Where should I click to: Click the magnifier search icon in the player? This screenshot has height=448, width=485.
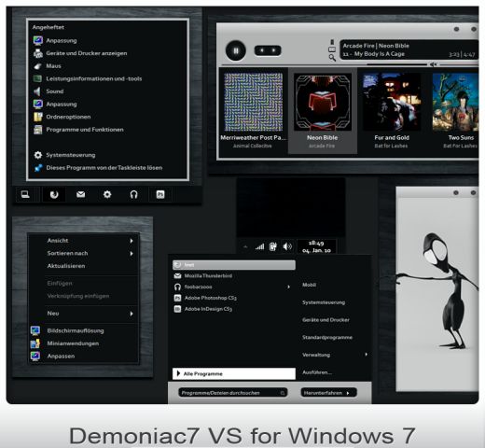click(x=332, y=58)
